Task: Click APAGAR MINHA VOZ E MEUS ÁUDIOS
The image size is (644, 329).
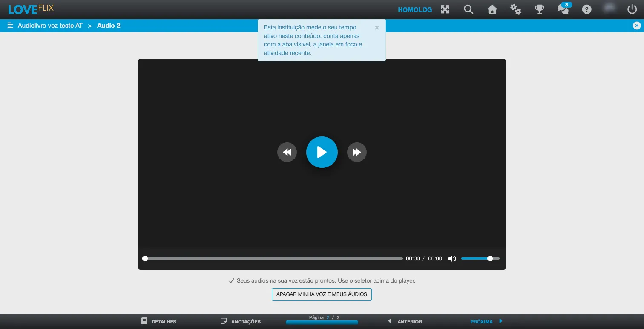Action: coord(322,294)
